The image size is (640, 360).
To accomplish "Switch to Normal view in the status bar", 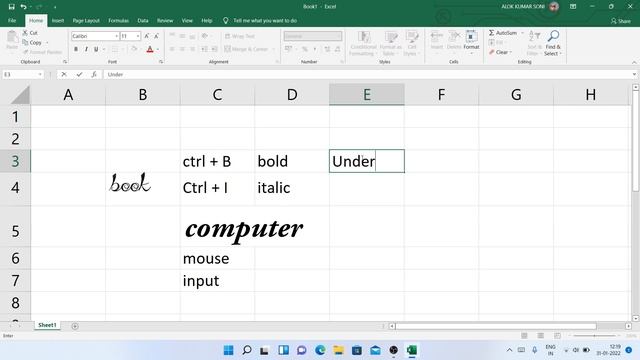I will coord(524,336).
